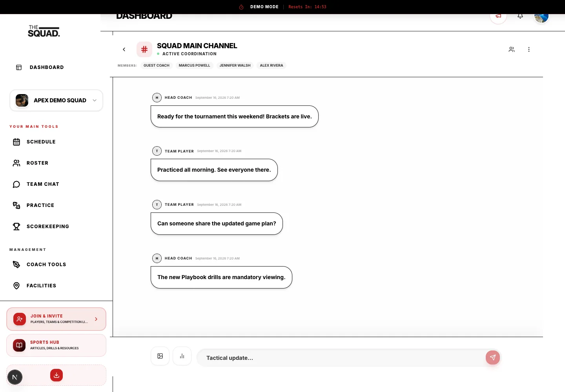Click the tournament brackets message bubble
The image size is (565, 392).
[235, 116]
